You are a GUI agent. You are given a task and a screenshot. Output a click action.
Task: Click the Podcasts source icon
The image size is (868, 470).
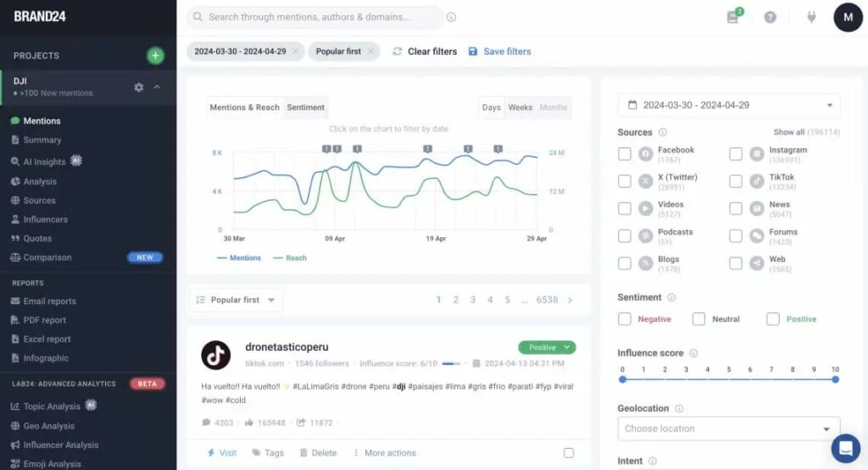(x=645, y=235)
